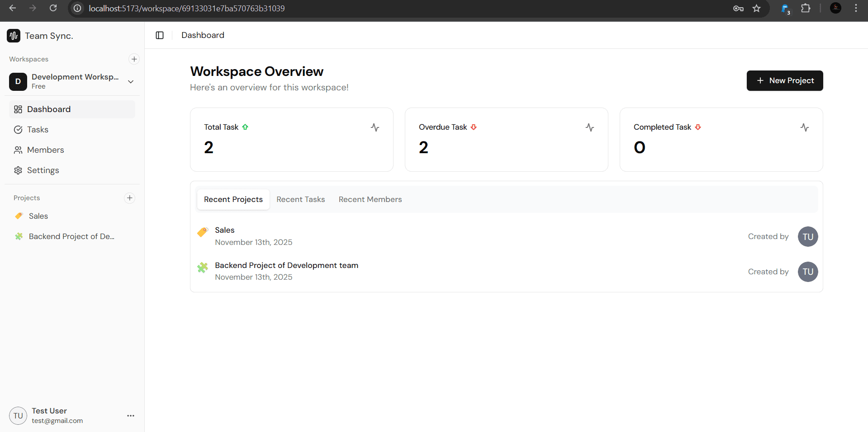
Task: Open the Test User options ellipsis menu
Action: point(131,416)
